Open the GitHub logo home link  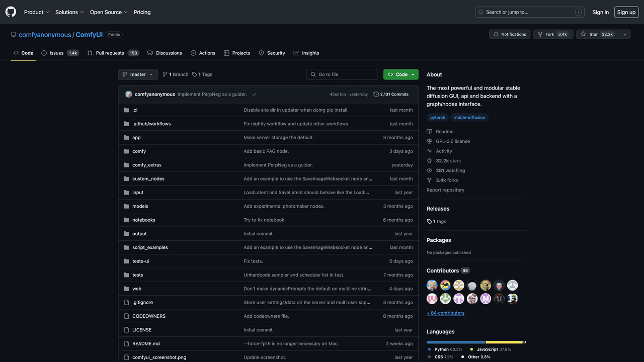tap(11, 12)
